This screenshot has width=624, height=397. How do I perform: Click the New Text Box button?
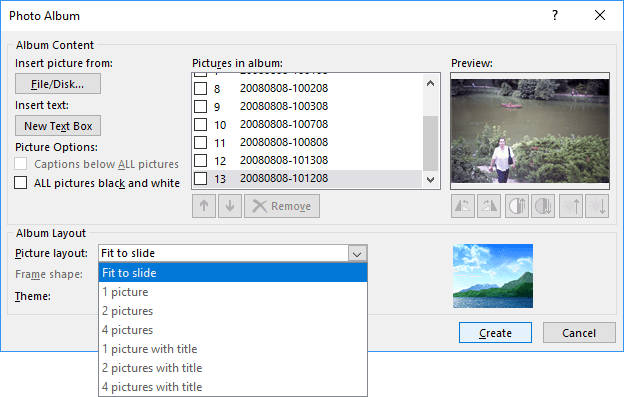(58, 126)
